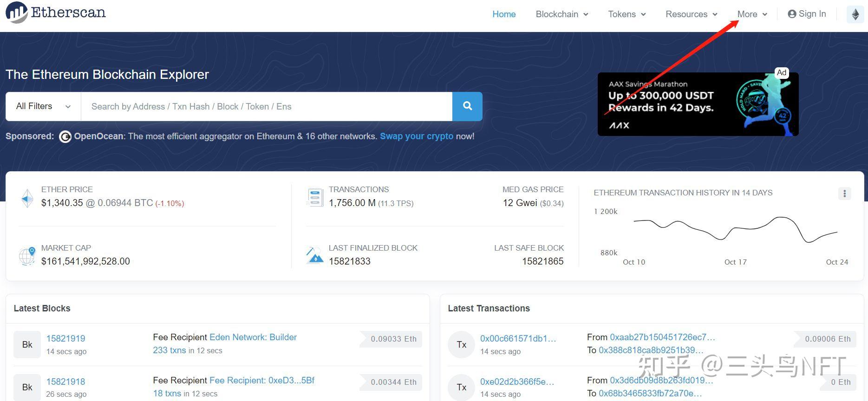The height and width of the screenshot is (401, 868).
Task: Open transaction 0xe02d2b366f5e
Action: pos(517,382)
